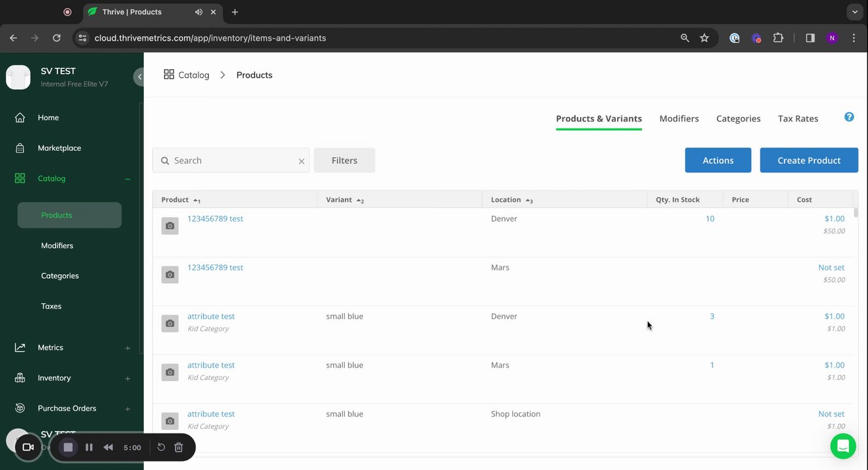Click the green chat support bubble
The image size is (868, 470).
point(843,446)
